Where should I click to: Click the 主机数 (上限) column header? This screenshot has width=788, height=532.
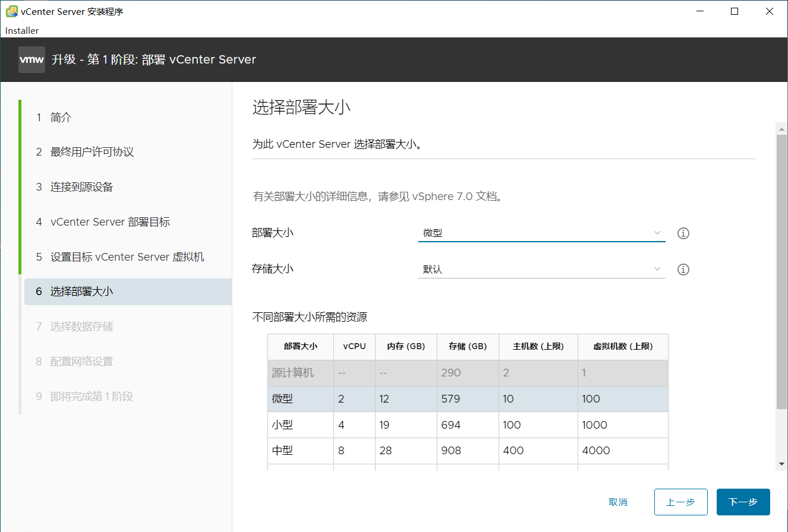(538, 347)
